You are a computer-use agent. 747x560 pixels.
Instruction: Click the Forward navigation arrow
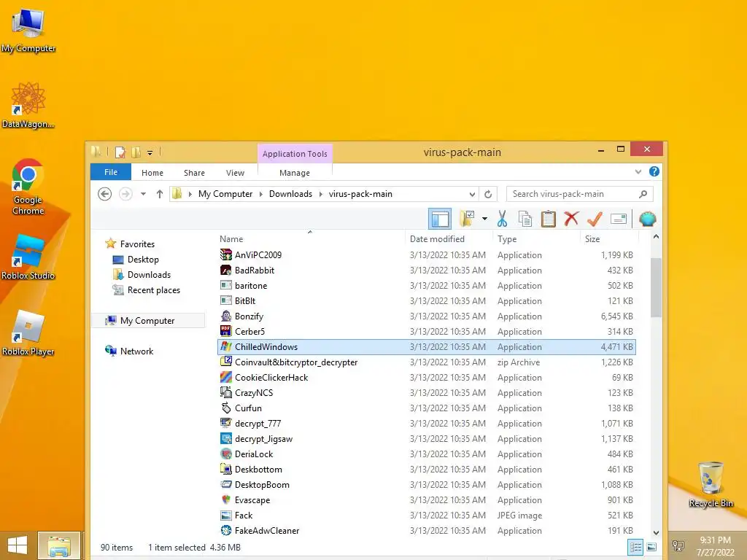125,194
